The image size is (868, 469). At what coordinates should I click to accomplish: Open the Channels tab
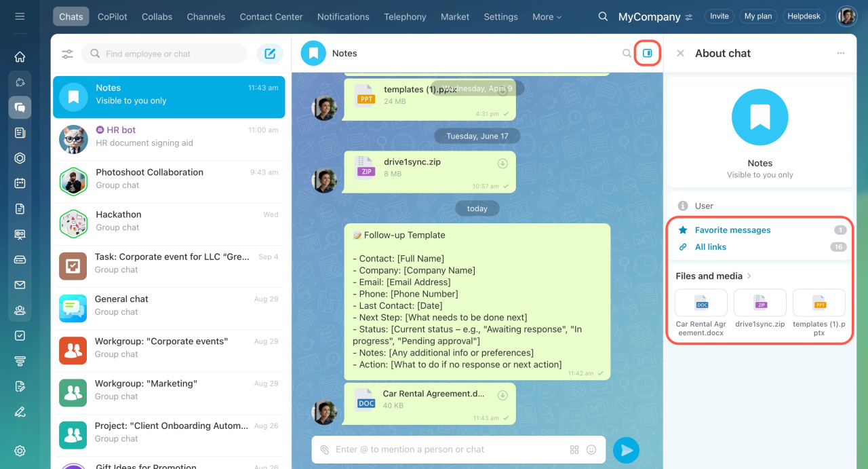[206, 17]
